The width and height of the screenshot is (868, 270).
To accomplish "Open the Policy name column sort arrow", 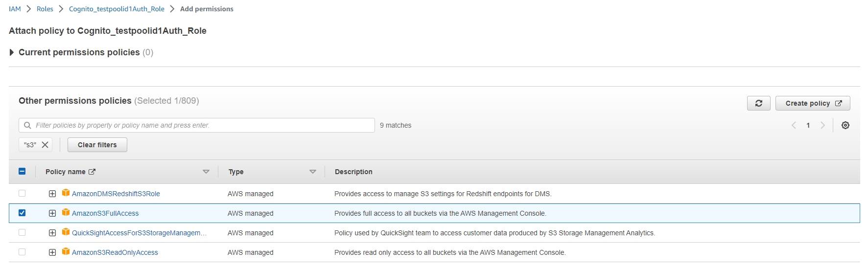I will 206,172.
